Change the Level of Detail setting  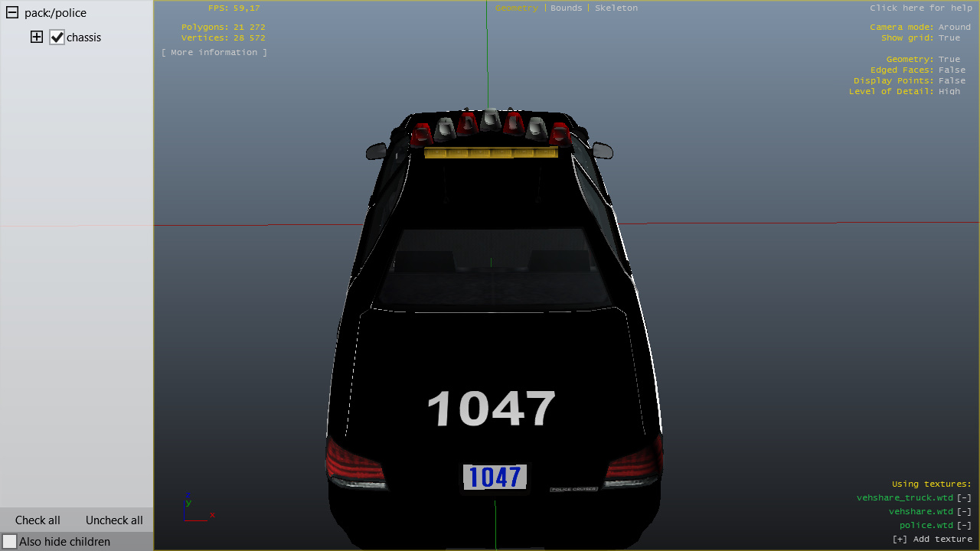click(949, 91)
